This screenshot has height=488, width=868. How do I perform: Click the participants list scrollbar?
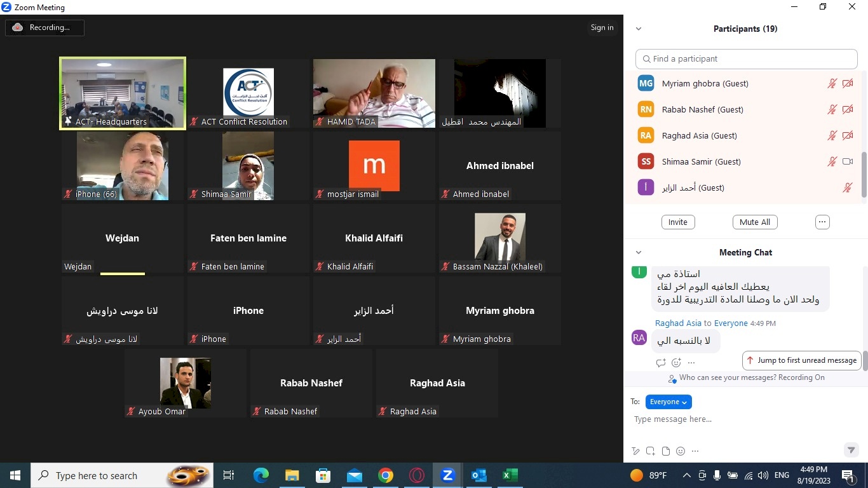[864, 174]
